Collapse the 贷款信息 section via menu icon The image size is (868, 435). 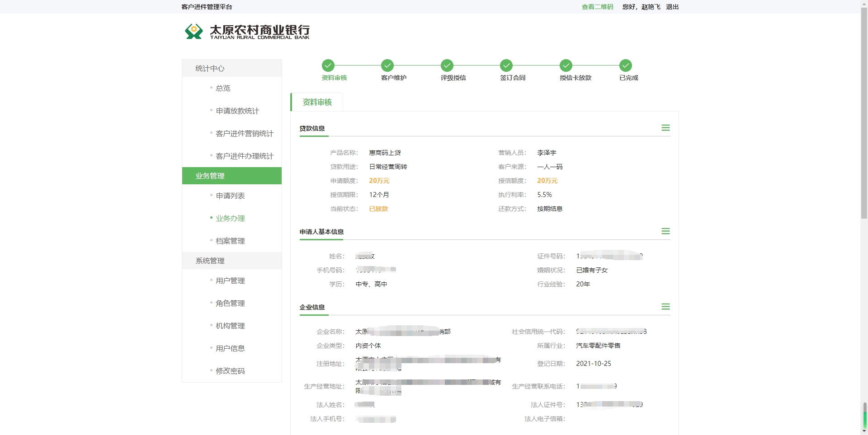click(x=665, y=128)
